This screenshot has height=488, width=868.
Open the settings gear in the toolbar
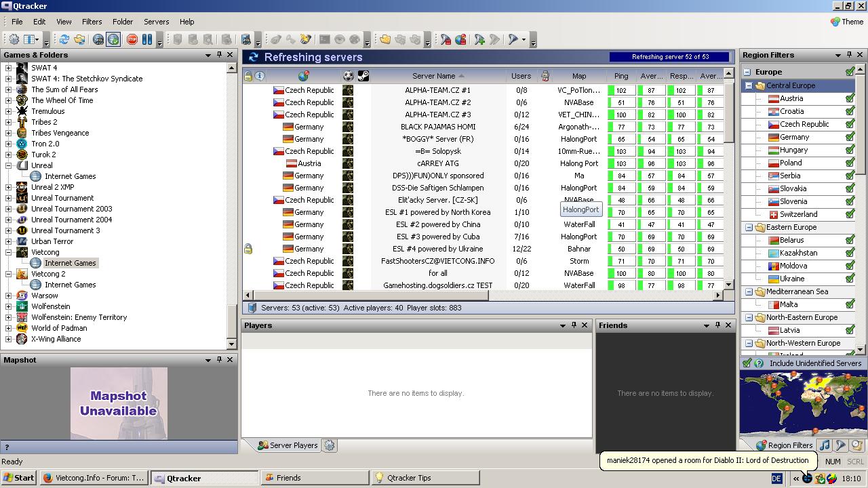[x=14, y=39]
